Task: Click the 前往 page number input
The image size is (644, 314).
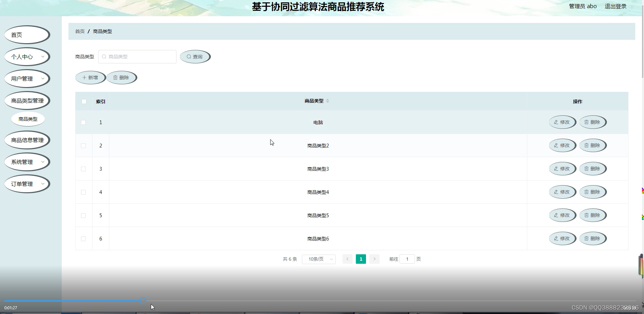Action: point(407,259)
